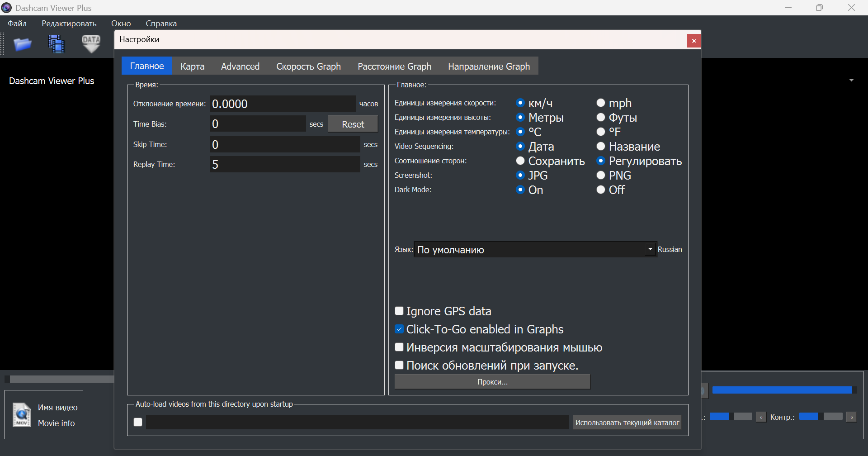
Task: Click the small reset button left of Контр.
Action: (x=761, y=417)
